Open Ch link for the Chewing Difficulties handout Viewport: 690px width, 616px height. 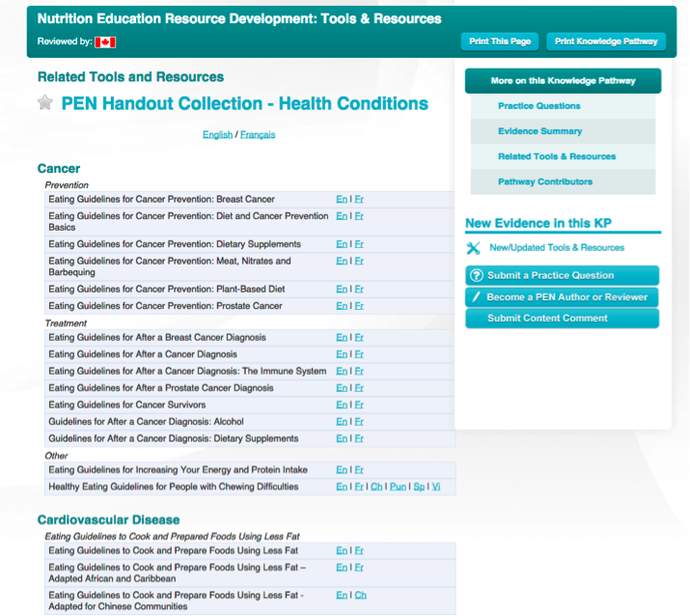[376, 487]
